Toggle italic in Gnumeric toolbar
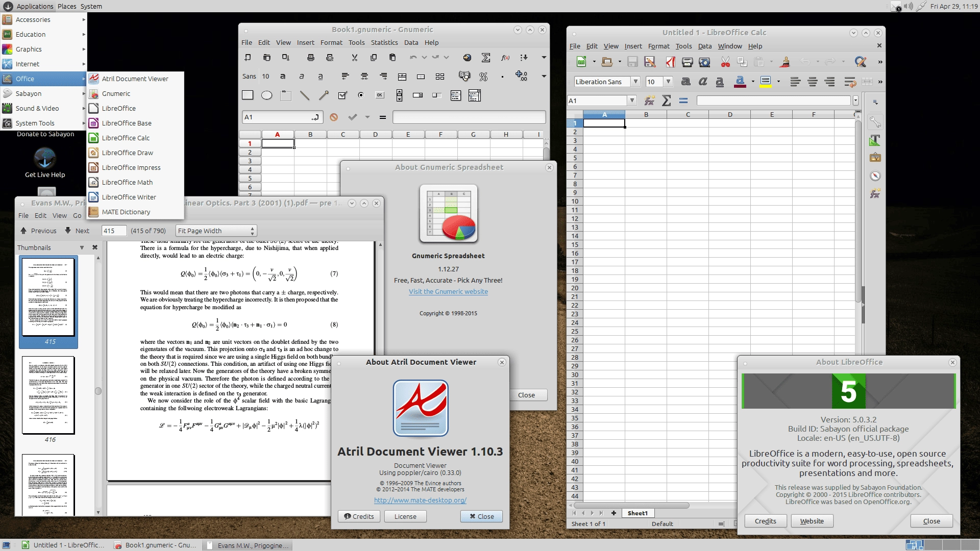Viewport: 980px width, 551px height. coord(301,77)
